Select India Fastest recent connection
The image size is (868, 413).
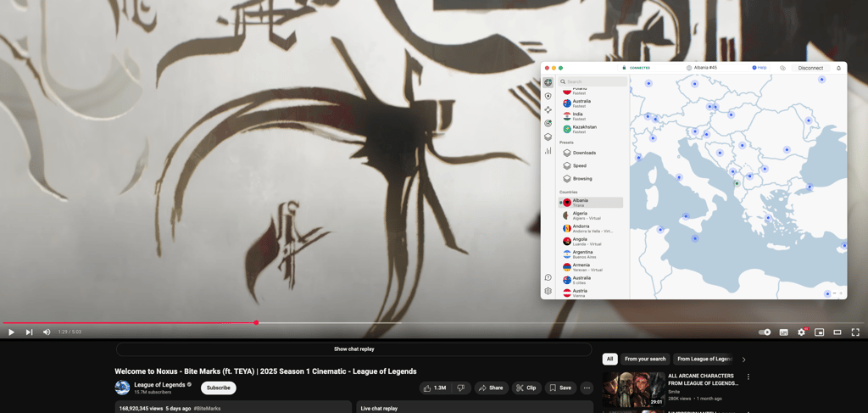[x=591, y=116]
